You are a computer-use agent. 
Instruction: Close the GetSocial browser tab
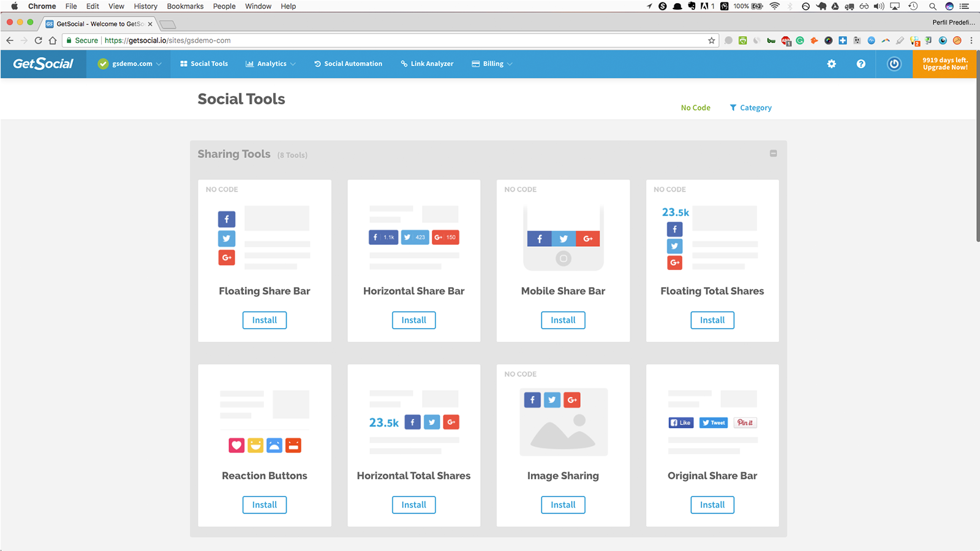pos(150,24)
